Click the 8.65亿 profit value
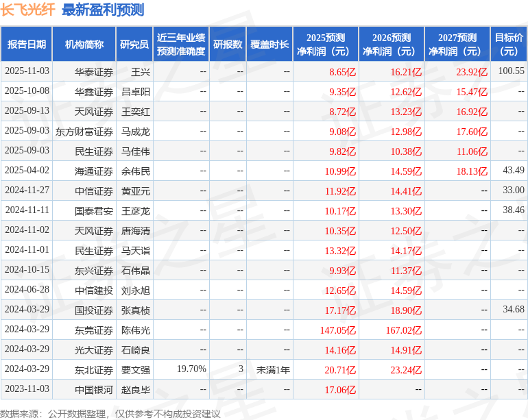This screenshot has width=528, height=420. point(342,72)
